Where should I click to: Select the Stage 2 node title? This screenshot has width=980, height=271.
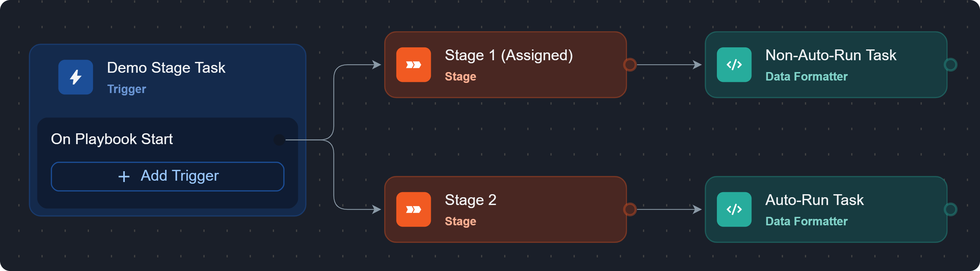[x=470, y=200]
